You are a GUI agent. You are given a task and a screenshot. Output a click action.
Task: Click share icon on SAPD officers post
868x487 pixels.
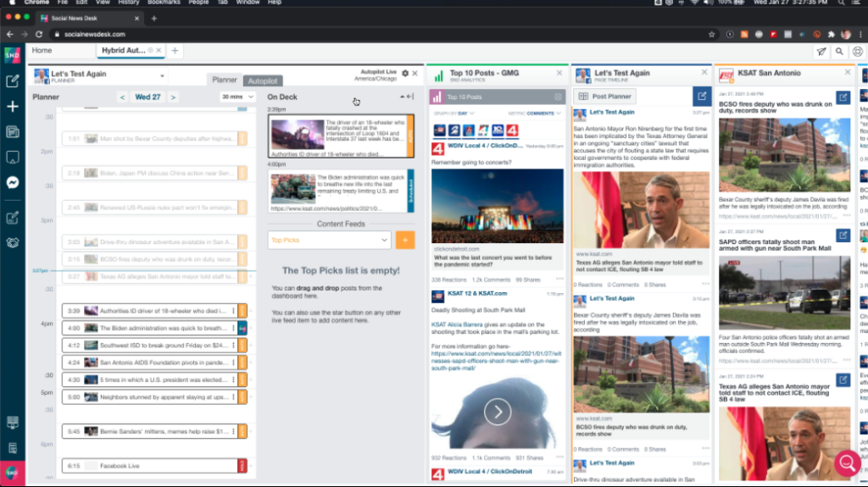843,235
